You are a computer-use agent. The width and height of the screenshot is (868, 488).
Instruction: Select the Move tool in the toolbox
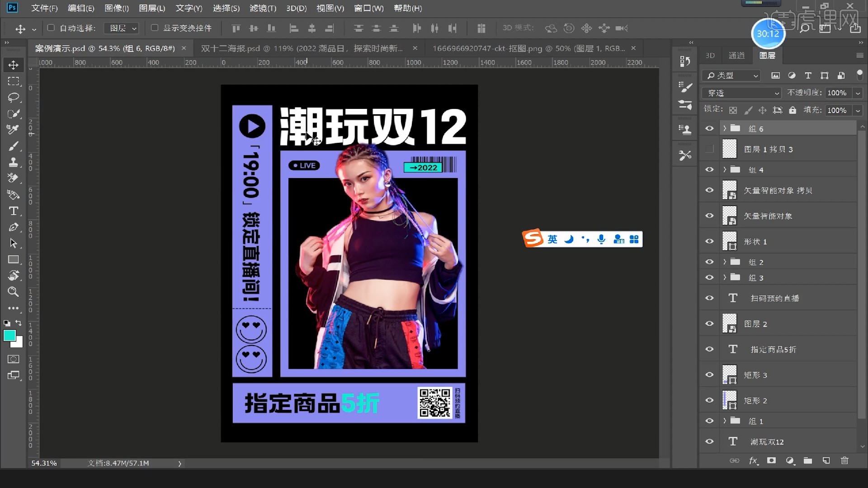13,65
